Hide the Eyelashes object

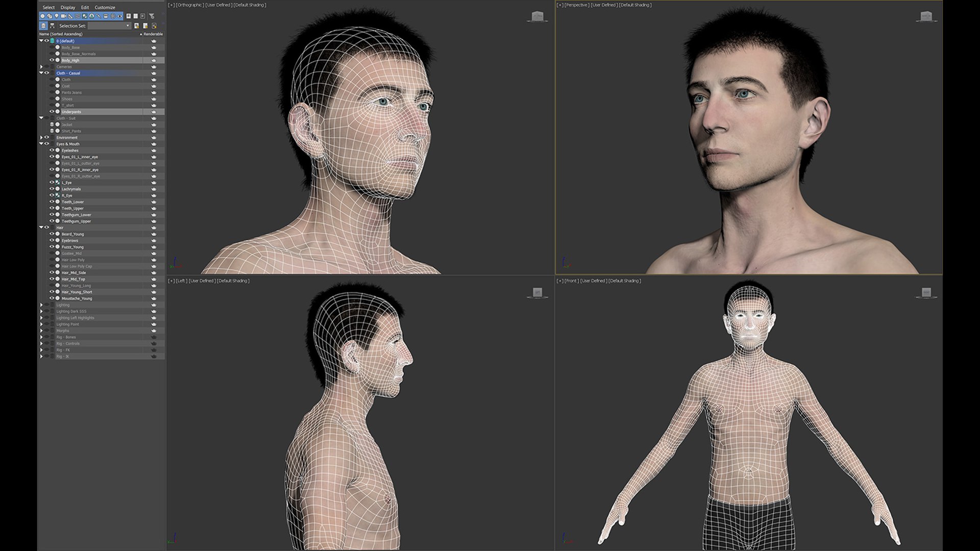(x=52, y=151)
